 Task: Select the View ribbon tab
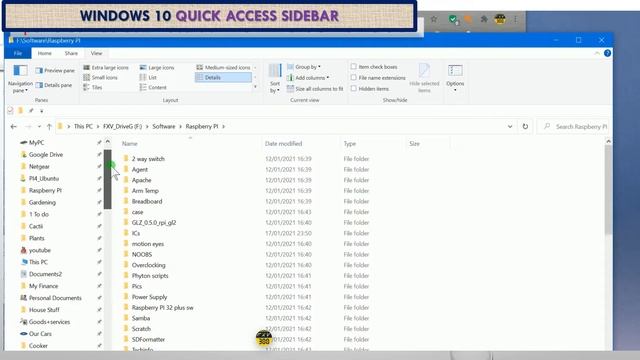(96, 53)
